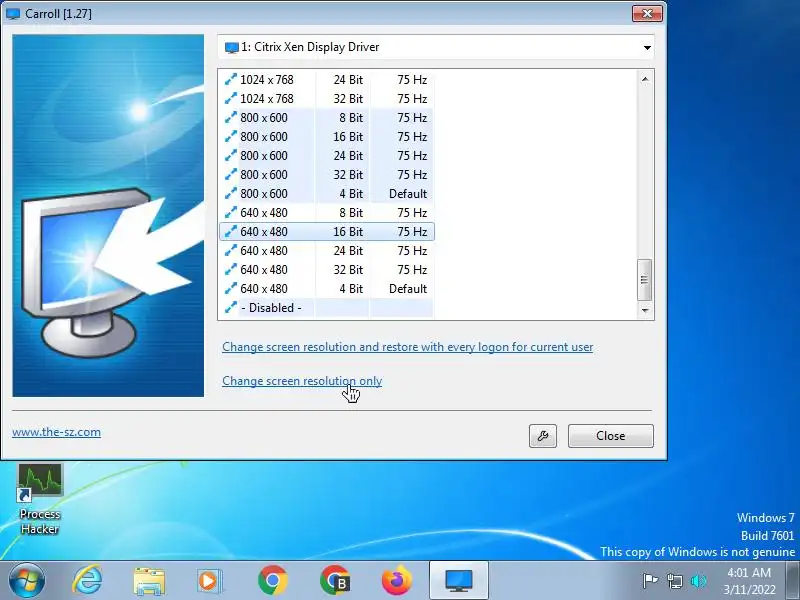
Task: Select 800 x 600 16 Bit row
Action: (x=327, y=137)
